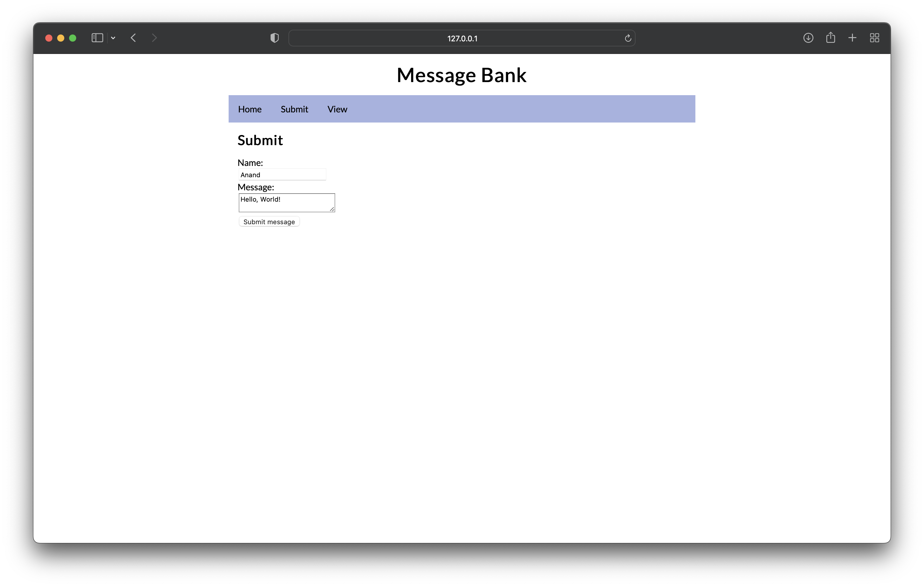Open the share icon

click(830, 37)
